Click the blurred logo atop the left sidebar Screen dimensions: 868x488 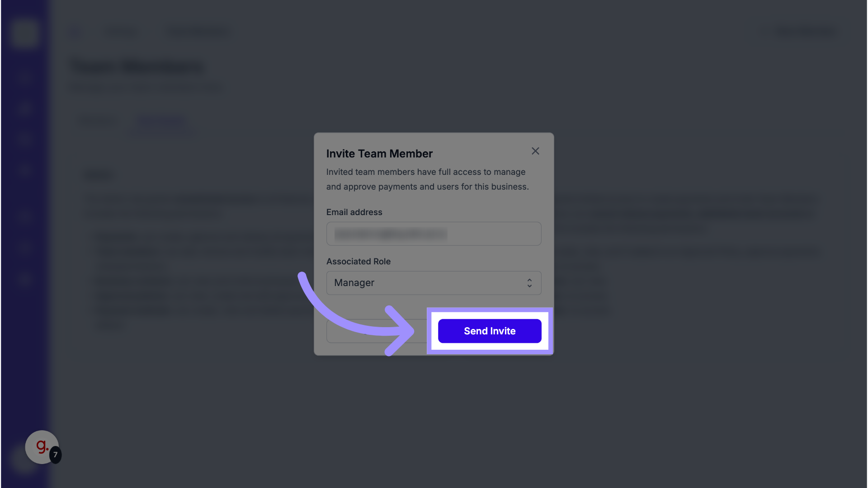point(24,33)
